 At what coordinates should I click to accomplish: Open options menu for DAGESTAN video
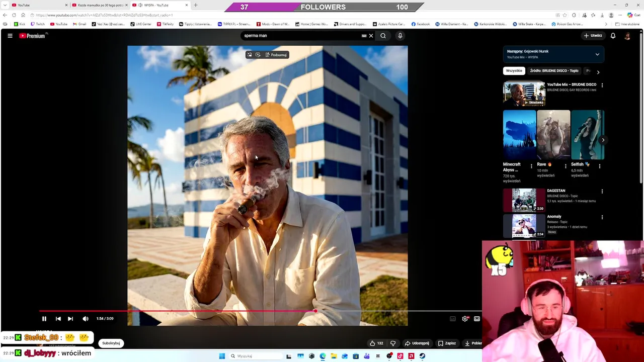(602, 192)
